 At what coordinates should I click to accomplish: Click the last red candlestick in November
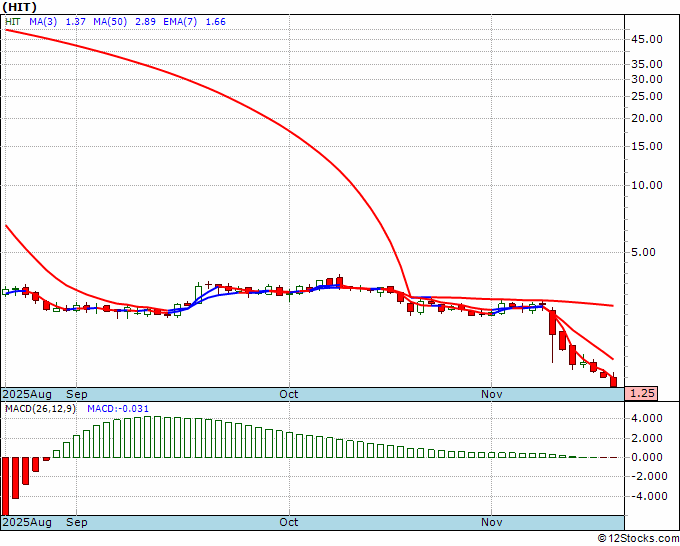click(x=614, y=381)
